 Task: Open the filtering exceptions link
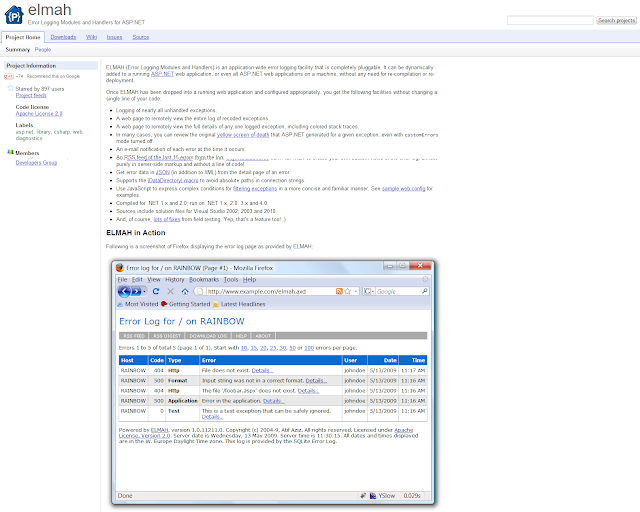[255, 189]
